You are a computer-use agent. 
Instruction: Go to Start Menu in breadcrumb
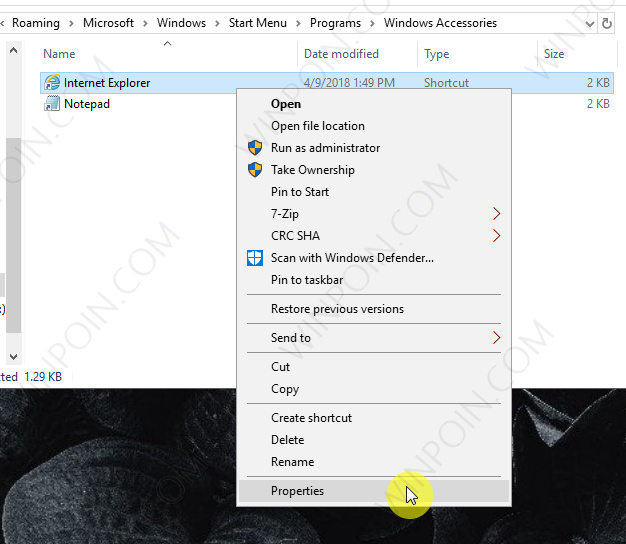258,23
